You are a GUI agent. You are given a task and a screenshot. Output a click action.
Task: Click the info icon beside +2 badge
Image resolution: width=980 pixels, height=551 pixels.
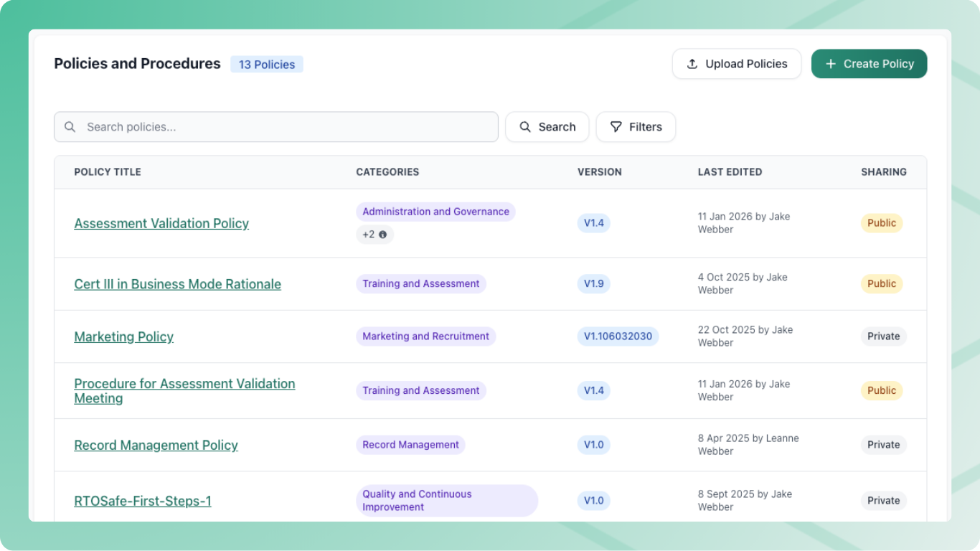(382, 235)
